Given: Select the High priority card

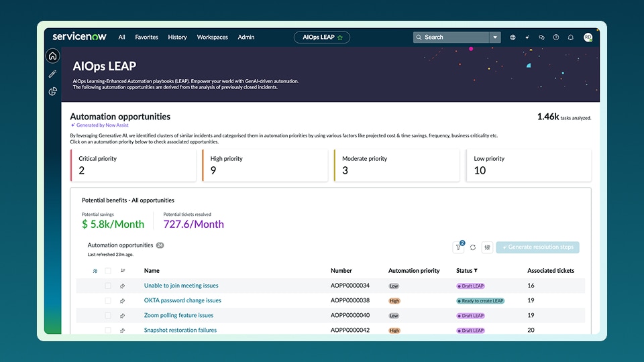Looking at the screenshot, I should pos(265,165).
